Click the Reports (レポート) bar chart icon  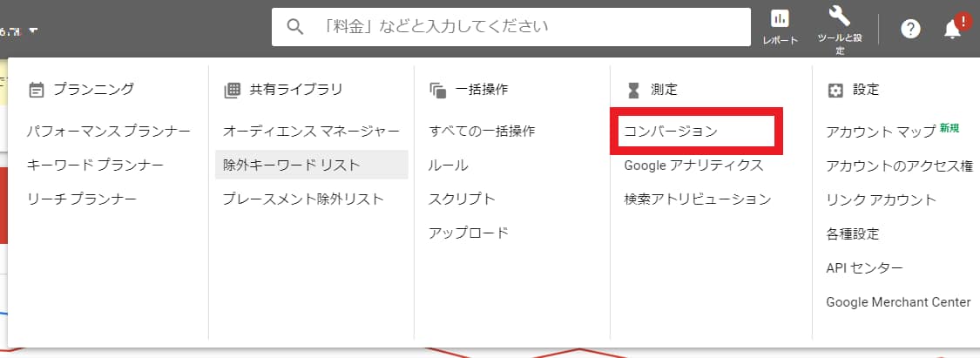click(x=780, y=20)
